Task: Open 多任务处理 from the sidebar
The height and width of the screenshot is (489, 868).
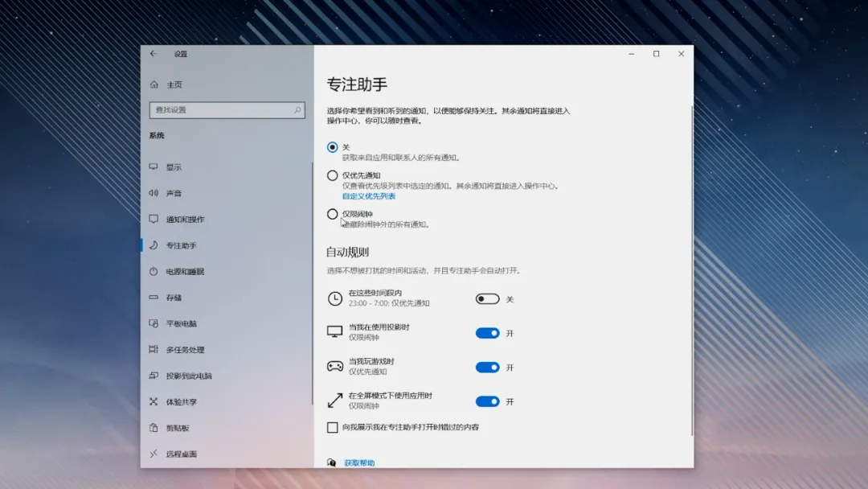Action: [x=154, y=349]
